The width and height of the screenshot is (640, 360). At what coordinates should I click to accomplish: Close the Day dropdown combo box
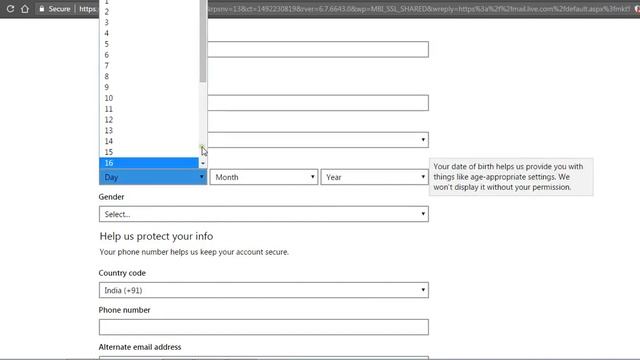[153, 177]
